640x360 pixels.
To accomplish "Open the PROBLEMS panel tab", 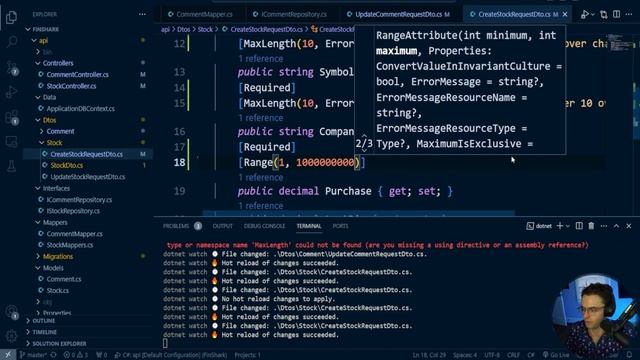I will point(176,226).
